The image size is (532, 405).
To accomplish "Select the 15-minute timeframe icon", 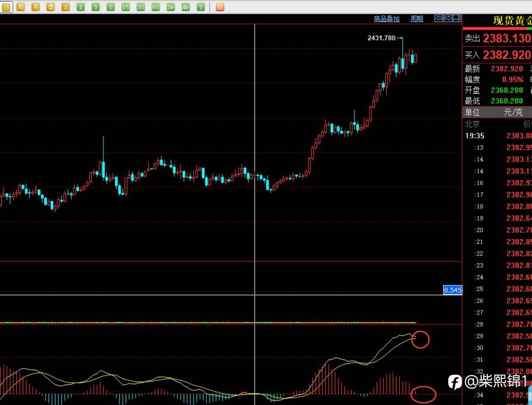I will pos(126,7).
